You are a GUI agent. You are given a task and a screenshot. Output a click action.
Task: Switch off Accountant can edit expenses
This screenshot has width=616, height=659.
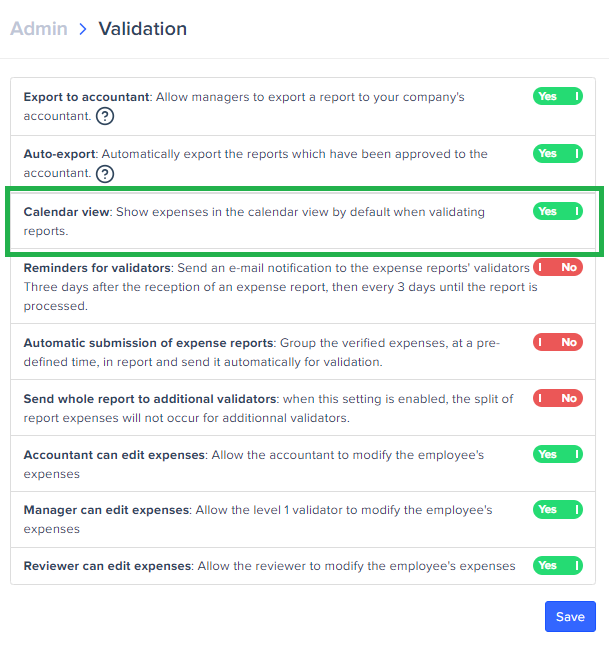click(557, 454)
